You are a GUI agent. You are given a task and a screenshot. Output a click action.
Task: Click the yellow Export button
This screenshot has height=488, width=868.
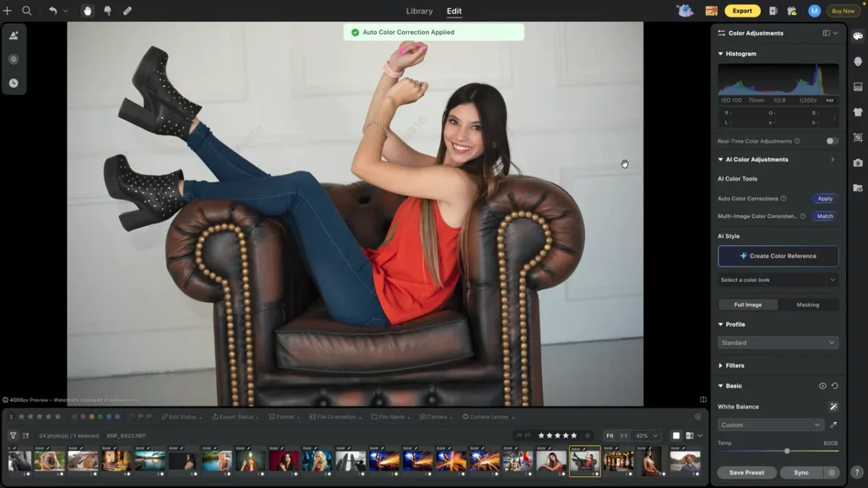click(742, 11)
